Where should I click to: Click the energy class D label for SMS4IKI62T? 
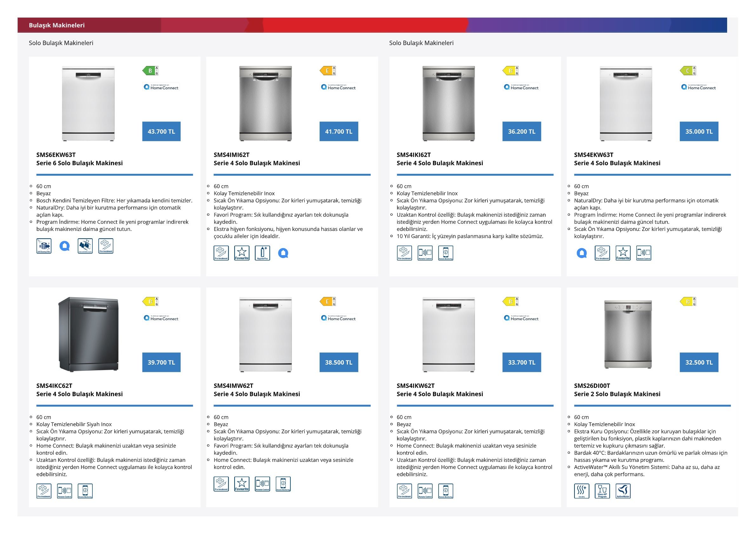tap(511, 70)
